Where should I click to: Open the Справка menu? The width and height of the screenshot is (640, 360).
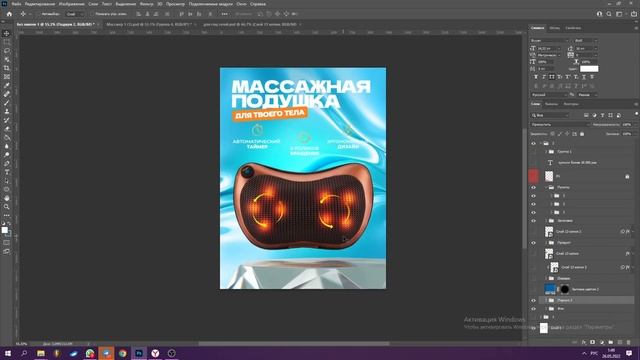pos(258,4)
